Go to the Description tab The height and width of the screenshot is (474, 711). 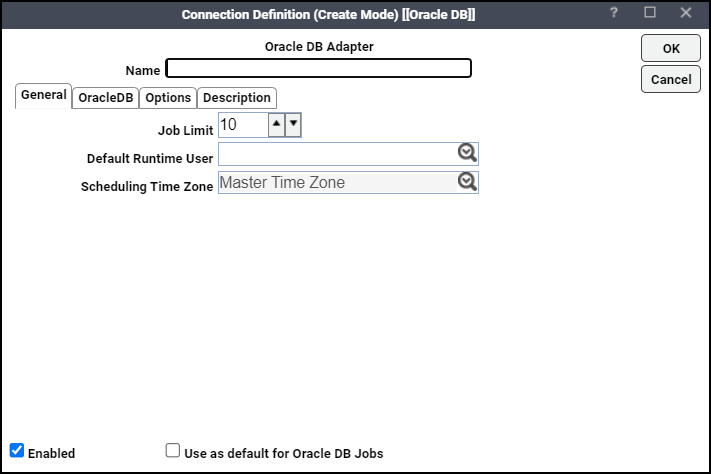(237, 98)
